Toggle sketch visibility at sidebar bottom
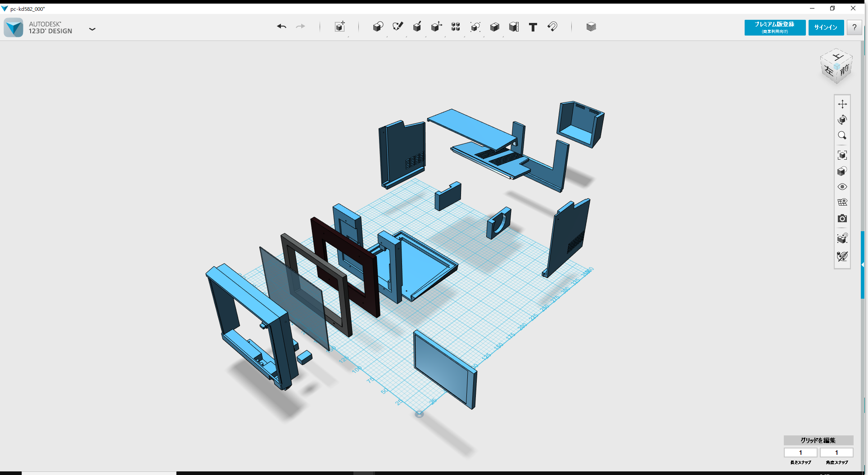Image resolution: width=868 pixels, height=475 pixels. pos(843,256)
